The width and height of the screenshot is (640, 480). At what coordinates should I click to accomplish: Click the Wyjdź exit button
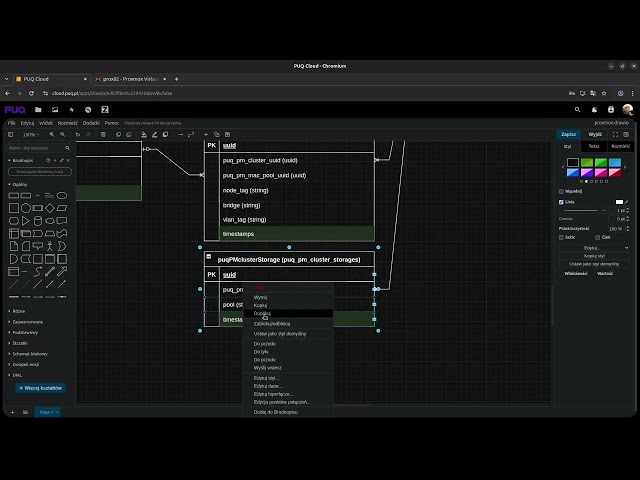tap(595, 134)
